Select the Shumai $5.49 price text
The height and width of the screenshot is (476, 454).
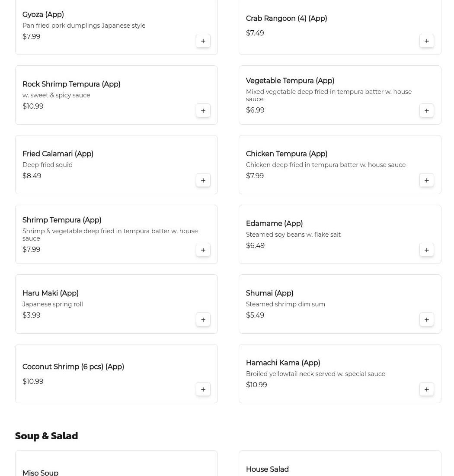pos(255,315)
